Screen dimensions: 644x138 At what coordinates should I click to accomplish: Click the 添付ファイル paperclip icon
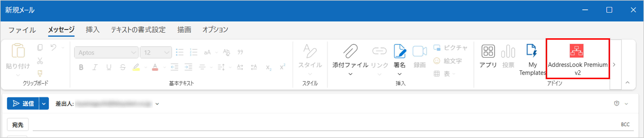pyautogui.click(x=350, y=51)
